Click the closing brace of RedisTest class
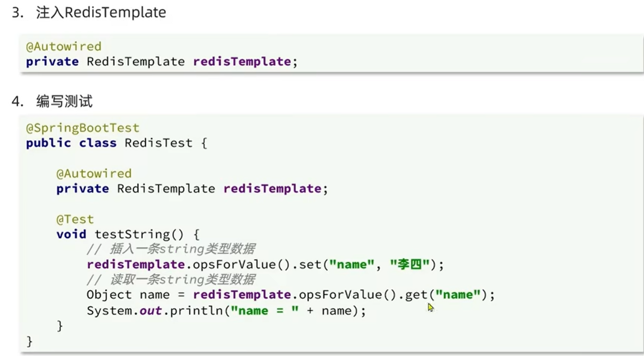Viewport: 644px width, 356px height. pos(29,341)
